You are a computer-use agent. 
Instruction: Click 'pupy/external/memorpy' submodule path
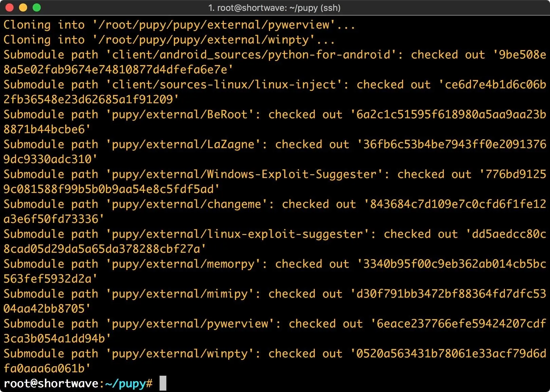pos(183,264)
